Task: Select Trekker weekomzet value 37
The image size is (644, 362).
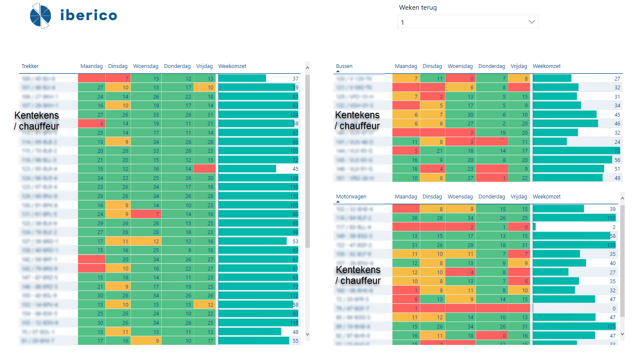Action: point(296,79)
